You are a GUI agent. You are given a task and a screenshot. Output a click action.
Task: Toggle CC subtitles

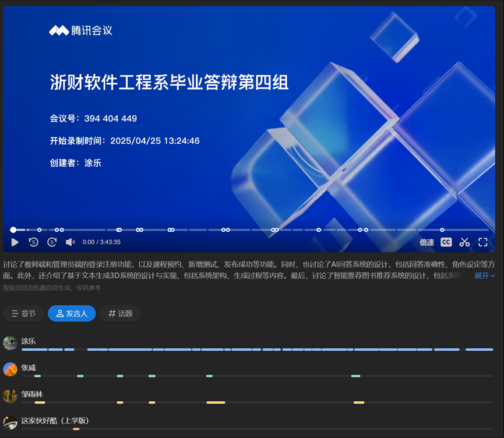tap(446, 242)
